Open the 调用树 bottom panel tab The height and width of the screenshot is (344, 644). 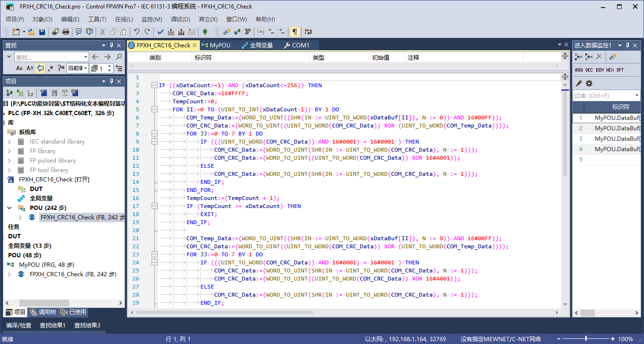click(43, 312)
